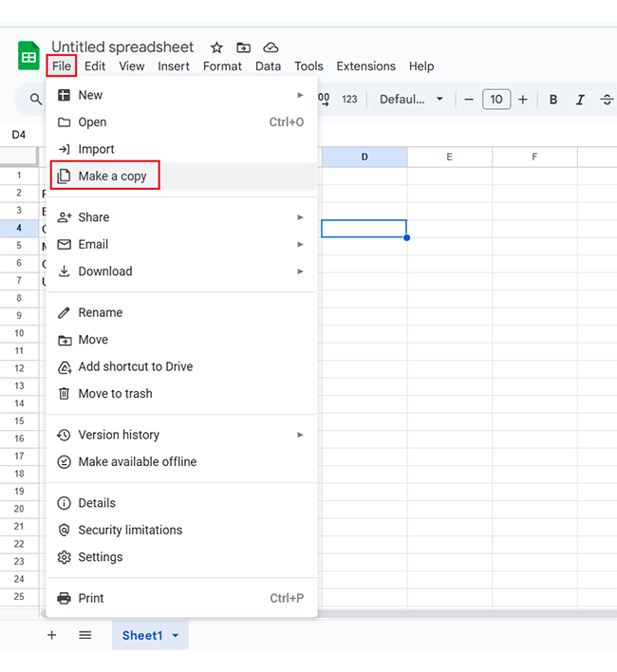Open the Default font dropdown

pos(411,100)
